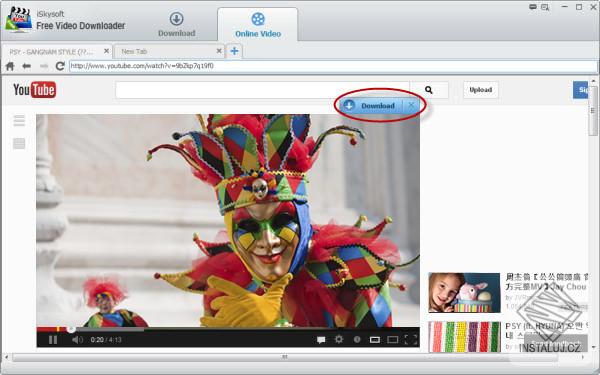Open the feedback chat icon in the title bar

533,7
